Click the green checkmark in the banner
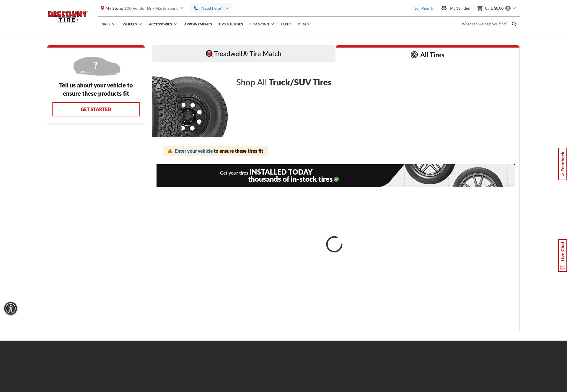The width and height of the screenshot is (567, 392). (336, 179)
